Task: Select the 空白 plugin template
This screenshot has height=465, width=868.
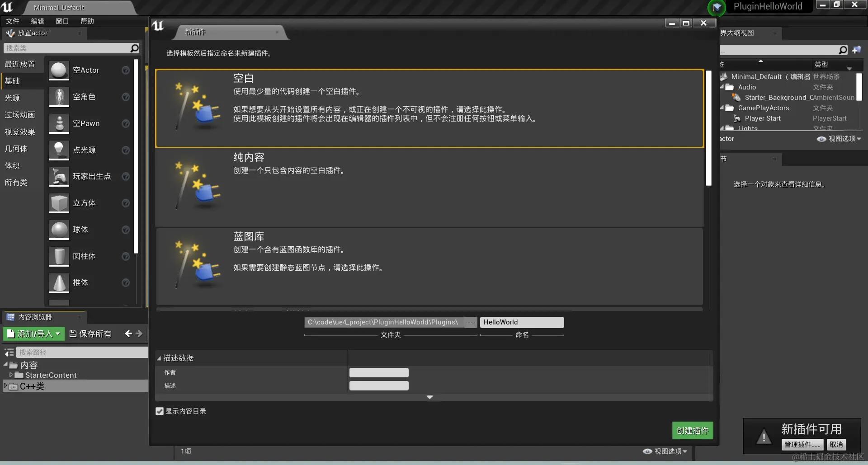Action: pos(429,108)
